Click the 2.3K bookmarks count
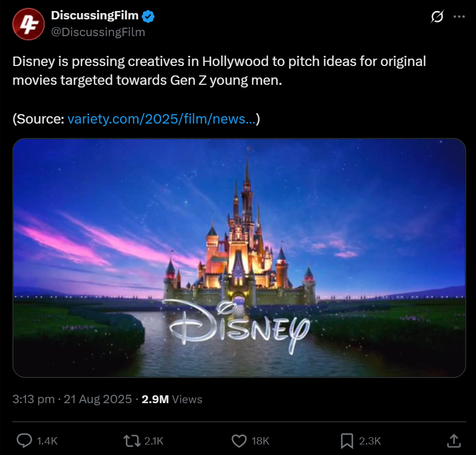The width and height of the screenshot is (476, 455). (370, 441)
